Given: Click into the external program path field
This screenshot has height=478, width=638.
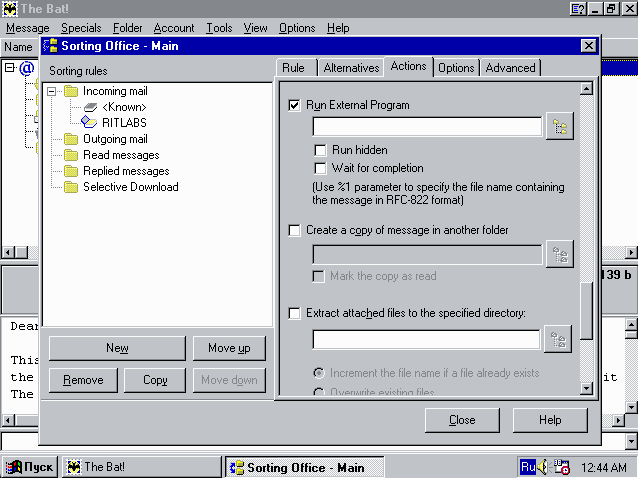Looking at the screenshot, I should (427, 127).
